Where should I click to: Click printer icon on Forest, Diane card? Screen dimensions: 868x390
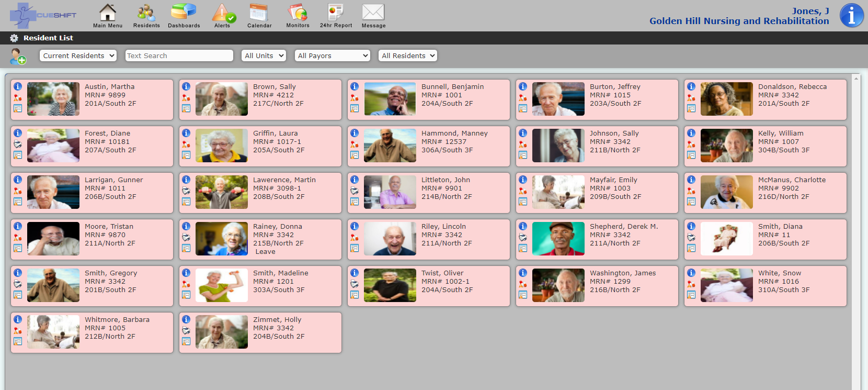pyautogui.click(x=18, y=144)
